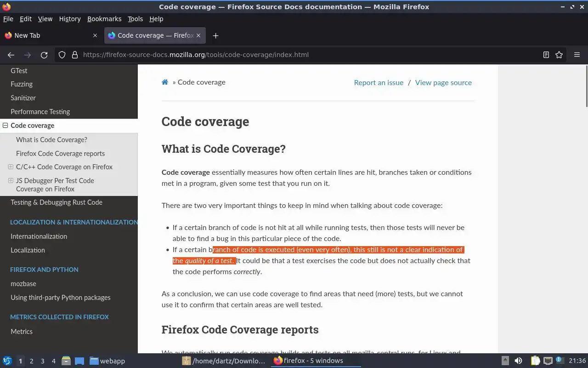The height and width of the screenshot is (368, 588).
Task: Open C/C++ Code Coverage on Firefox link
Action: click(64, 167)
